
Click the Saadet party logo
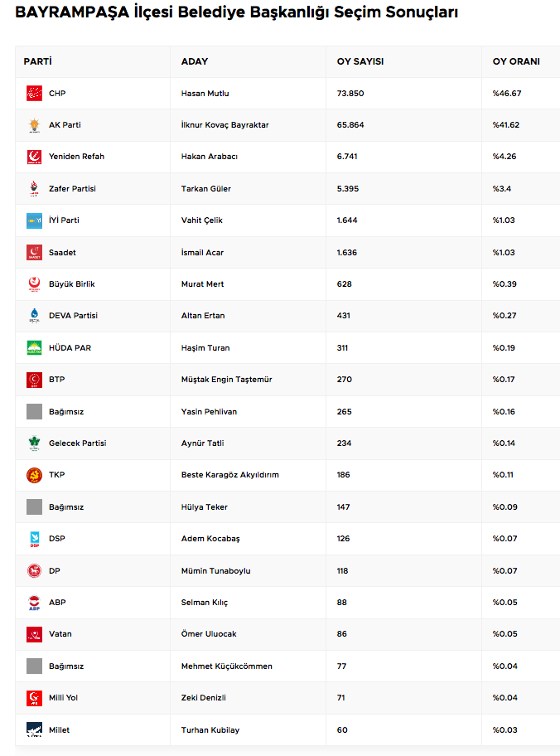(34, 252)
